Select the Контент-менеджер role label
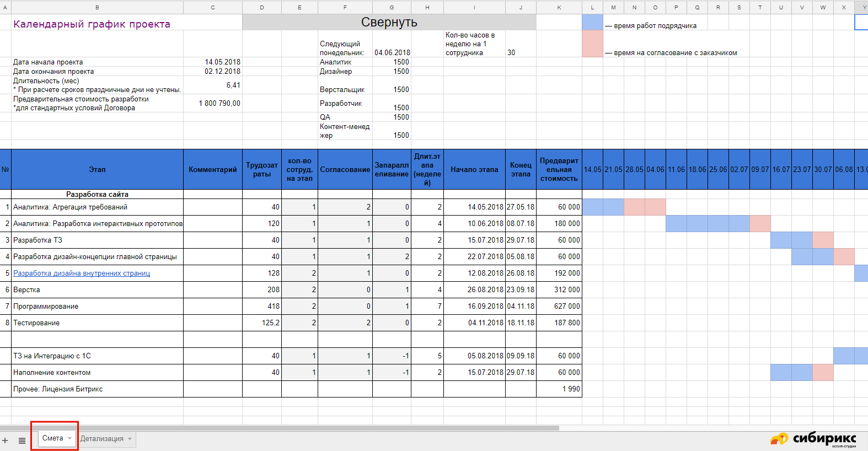This screenshot has width=868, height=451. pos(345,131)
